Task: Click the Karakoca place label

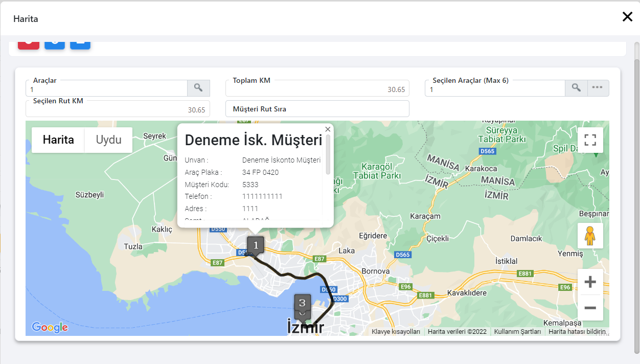Action: click(481, 168)
